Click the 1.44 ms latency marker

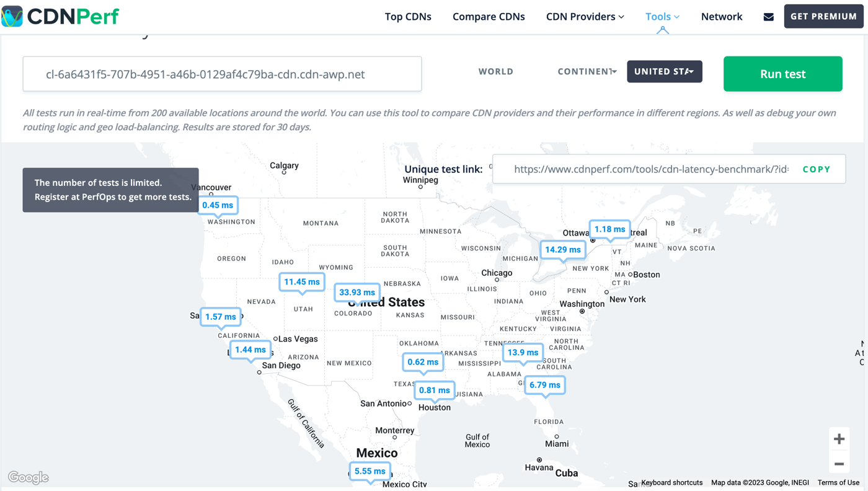pyautogui.click(x=250, y=350)
